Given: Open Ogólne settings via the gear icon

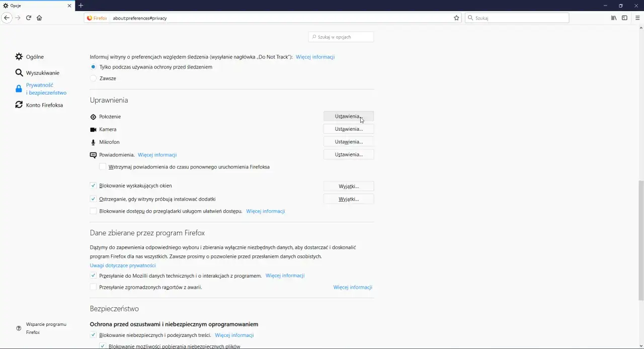Looking at the screenshot, I should pos(19,56).
